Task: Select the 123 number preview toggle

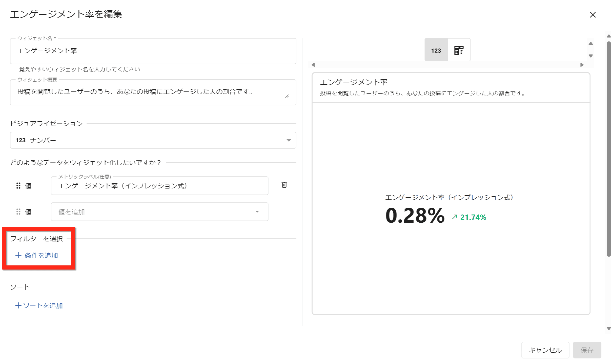Action: (x=436, y=51)
